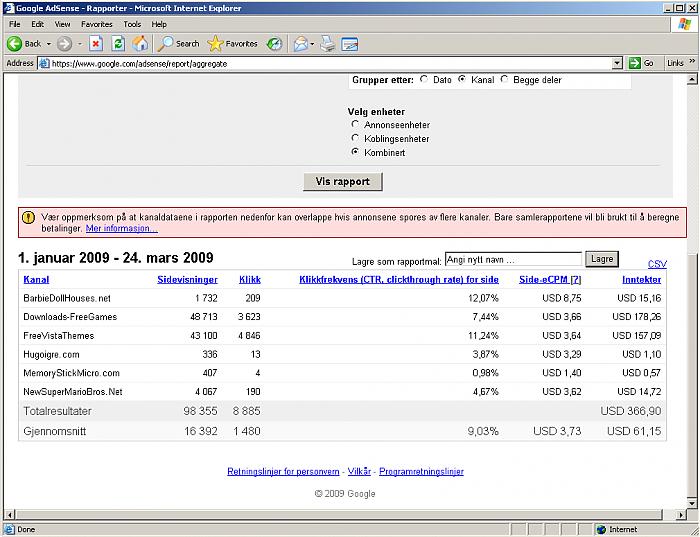Click the vertical scrollbar down arrow

tap(693, 503)
